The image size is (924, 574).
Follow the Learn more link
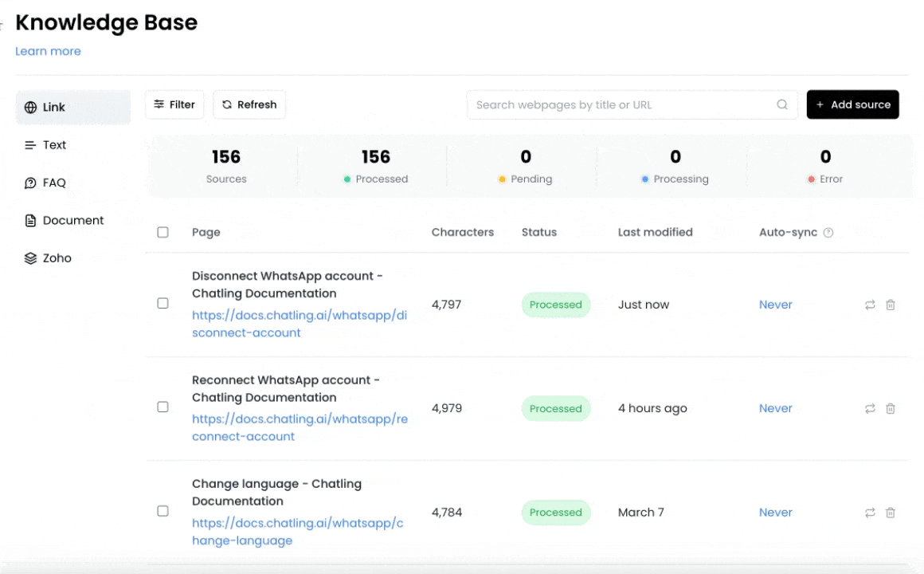pos(48,51)
